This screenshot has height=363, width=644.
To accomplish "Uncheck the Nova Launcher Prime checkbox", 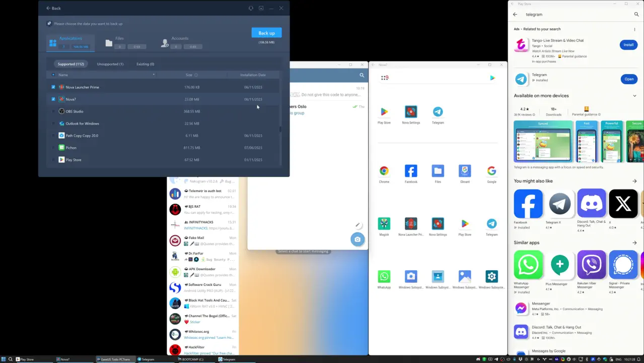I will 53,87.
